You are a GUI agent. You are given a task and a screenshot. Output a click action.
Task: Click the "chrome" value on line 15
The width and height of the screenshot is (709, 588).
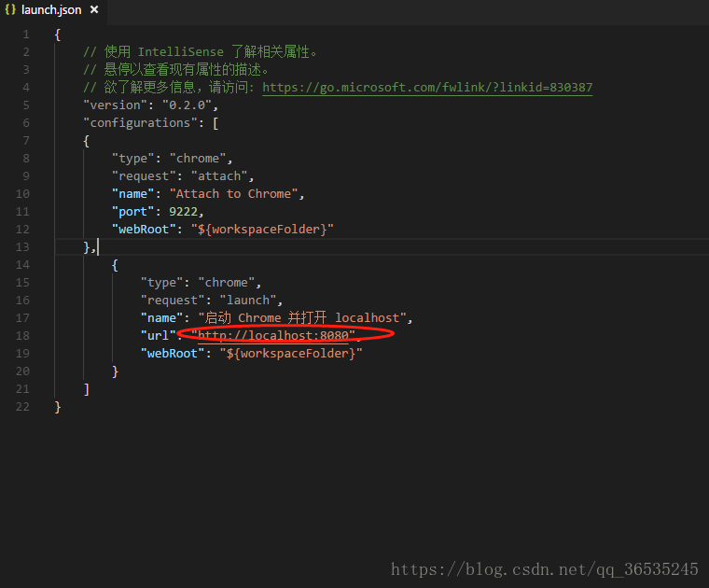click(x=226, y=282)
